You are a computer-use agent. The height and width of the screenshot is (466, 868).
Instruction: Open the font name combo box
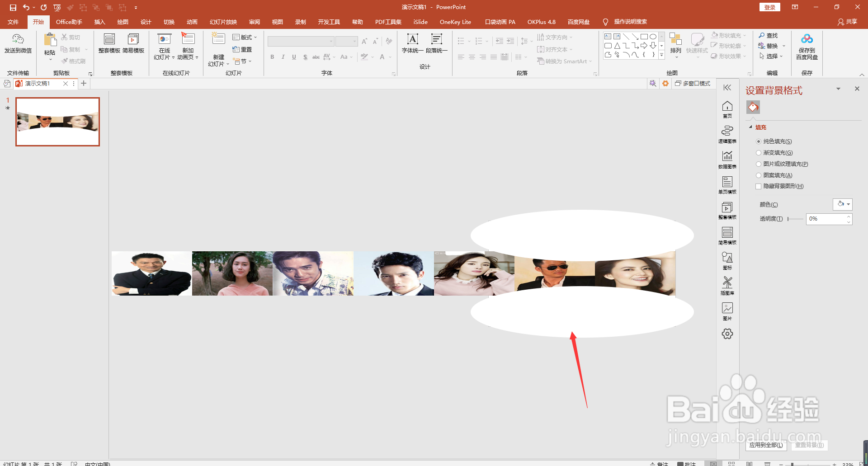tap(301, 42)
